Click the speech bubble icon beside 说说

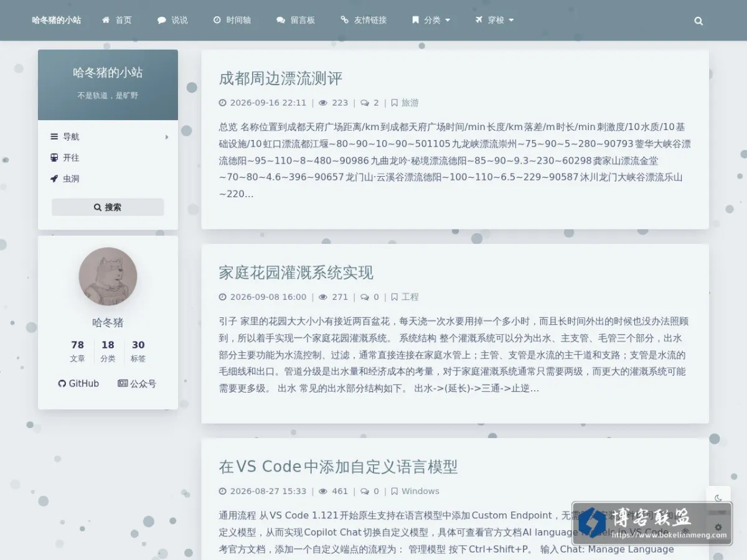tap(162, 20)
